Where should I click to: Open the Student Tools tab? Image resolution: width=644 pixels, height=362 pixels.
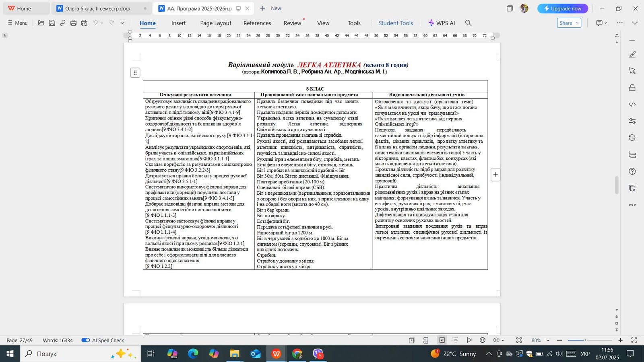(x=396, y=23)
